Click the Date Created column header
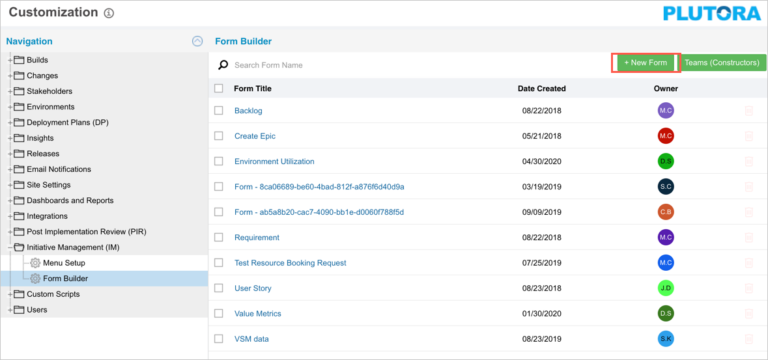Screen dimensions: 768x360 click(542, 89)
